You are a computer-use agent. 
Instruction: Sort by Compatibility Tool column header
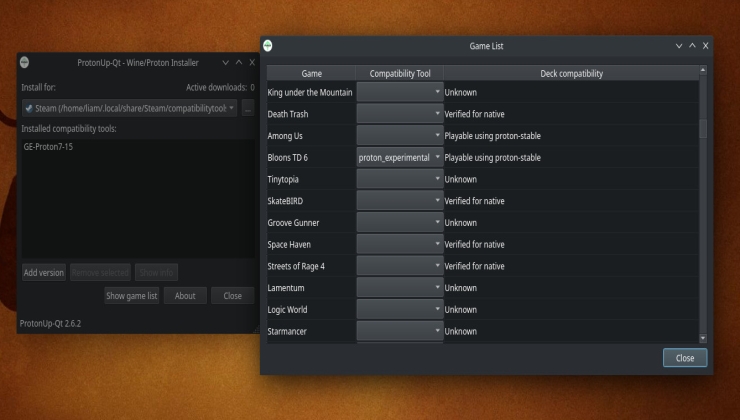pyautogui.click(x=400, y=73)
